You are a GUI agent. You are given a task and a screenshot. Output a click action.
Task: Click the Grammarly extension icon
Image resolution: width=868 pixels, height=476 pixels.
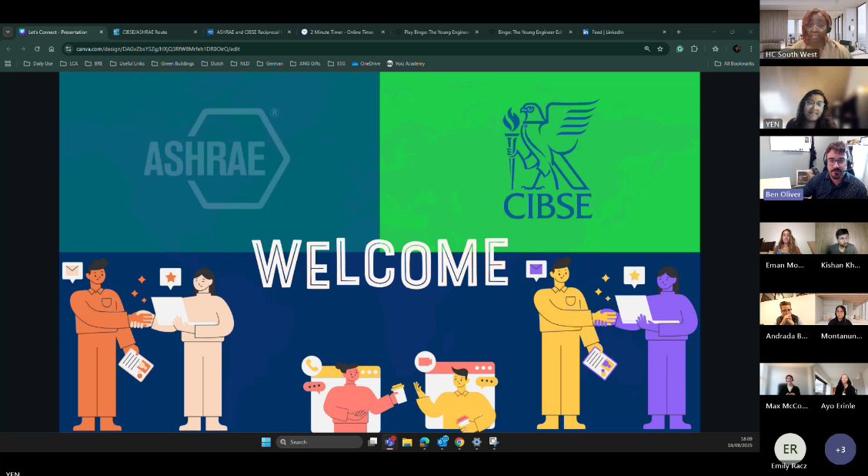(x=680, y=49)
